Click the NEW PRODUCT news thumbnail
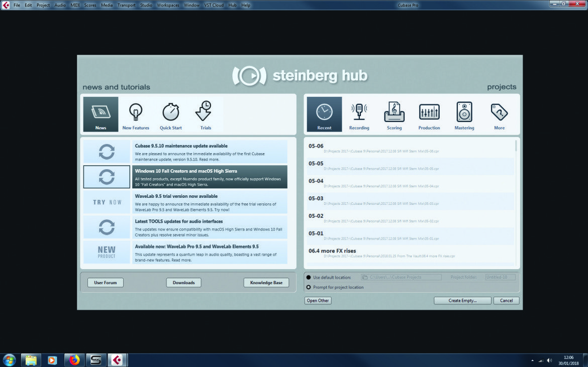The image size is (588, 367). tap(107, 253)
